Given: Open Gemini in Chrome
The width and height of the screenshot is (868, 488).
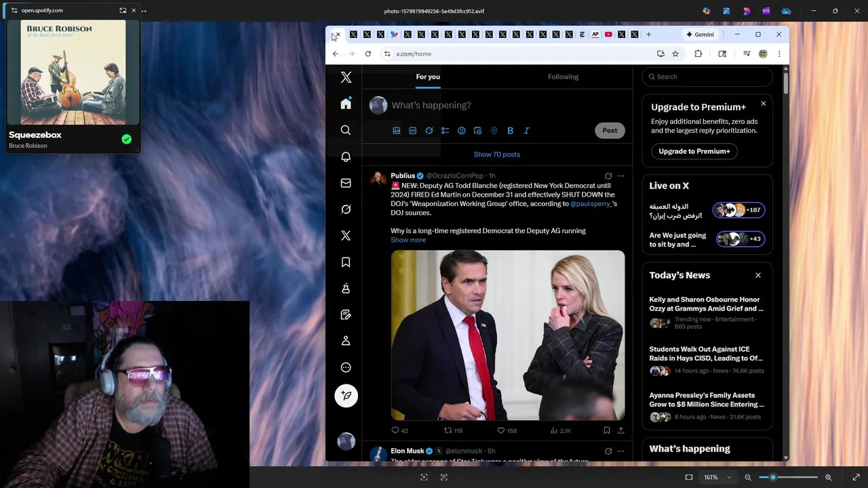Looking at the screenshot, I should [x=699, y=35].
